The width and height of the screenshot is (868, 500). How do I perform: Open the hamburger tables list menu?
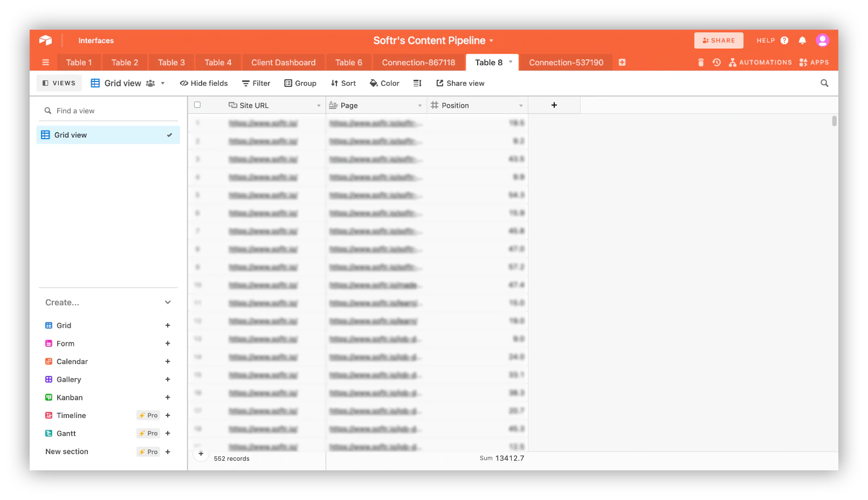click(46, 63)
